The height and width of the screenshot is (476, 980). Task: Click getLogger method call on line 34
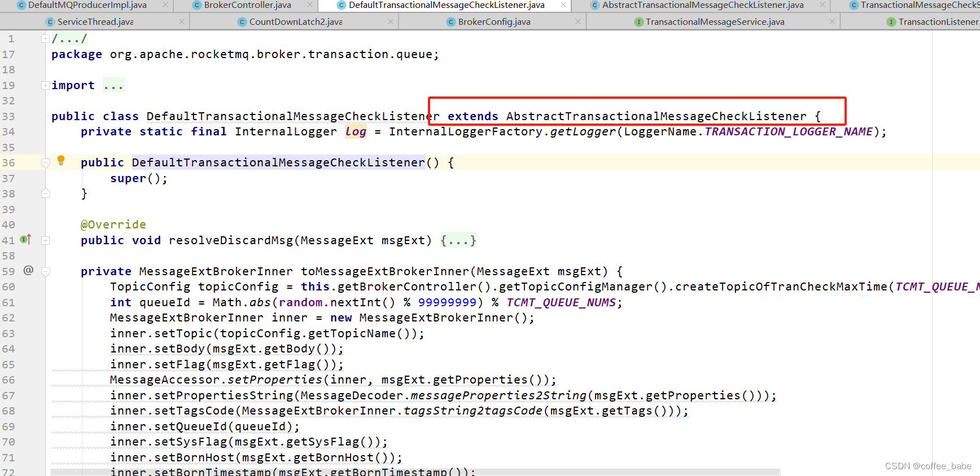click(x=583, y=131)
